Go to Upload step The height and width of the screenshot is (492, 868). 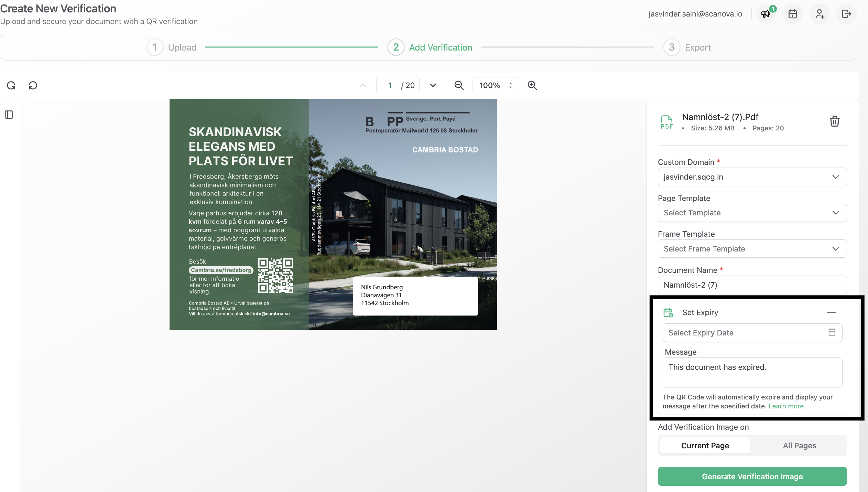(172, 47)
